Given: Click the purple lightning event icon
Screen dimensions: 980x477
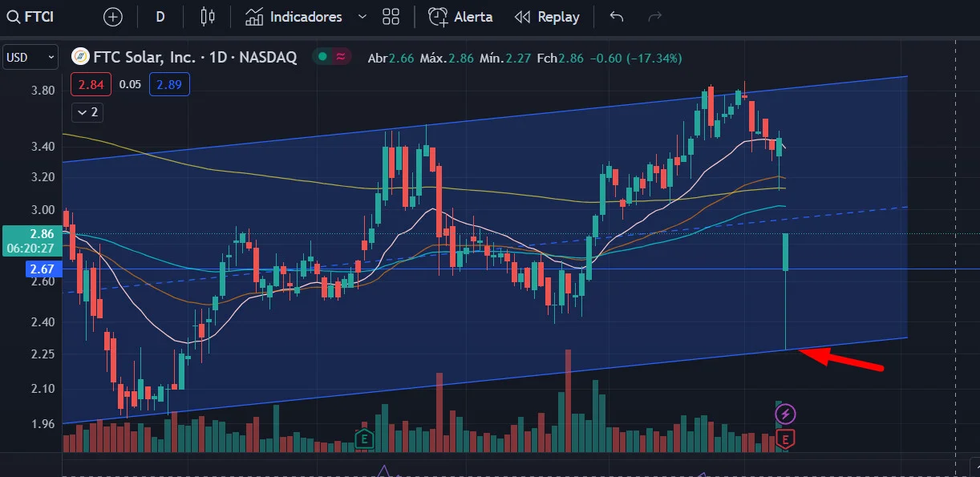Looking at the screenshot, I should 785,414.
